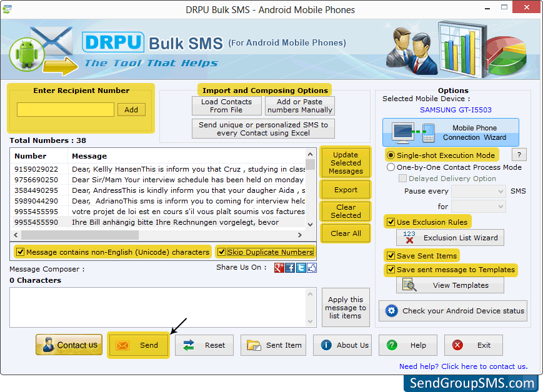Toggle non-English Unicode characters checkbox
Image resolution: width=543 pixels, height=392 pixels.
(x=21, y=252)
